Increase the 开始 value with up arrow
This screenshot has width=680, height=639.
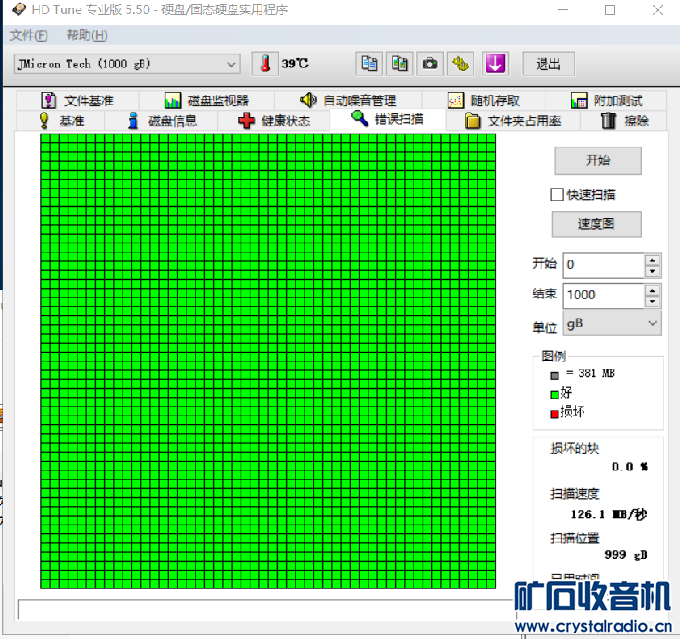[x=652, y=260]
